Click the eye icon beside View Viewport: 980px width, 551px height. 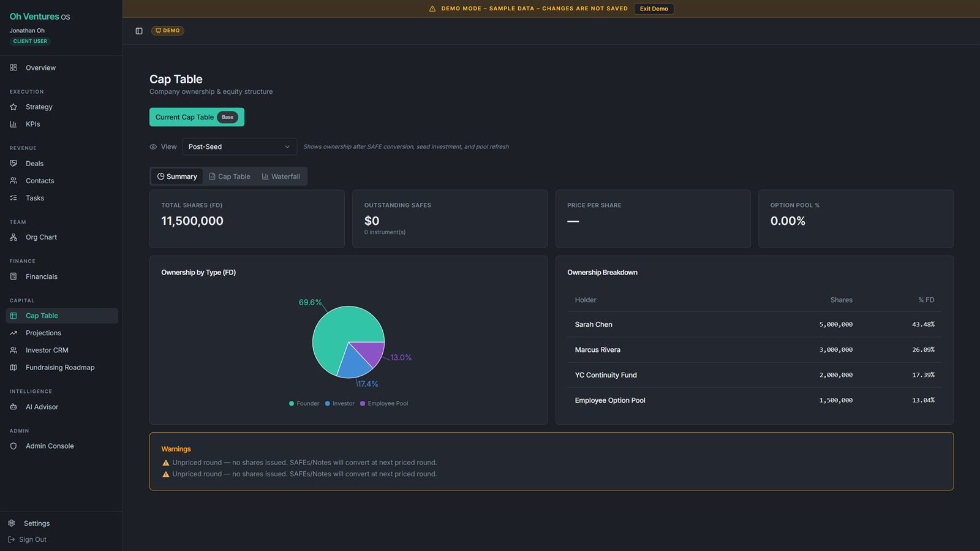[x=153, y=146]
